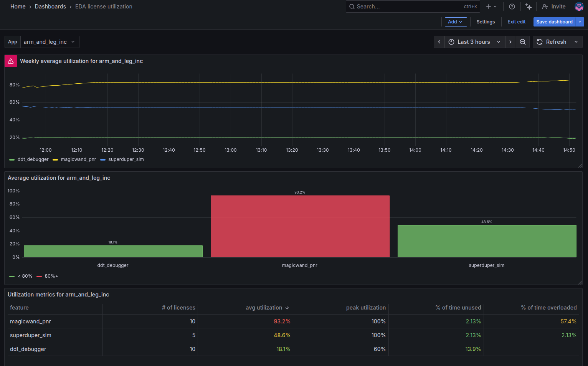Open the Add menu
Image resolution: width=588 pixels, height=366 pixels.
click(x=456, y=22)
